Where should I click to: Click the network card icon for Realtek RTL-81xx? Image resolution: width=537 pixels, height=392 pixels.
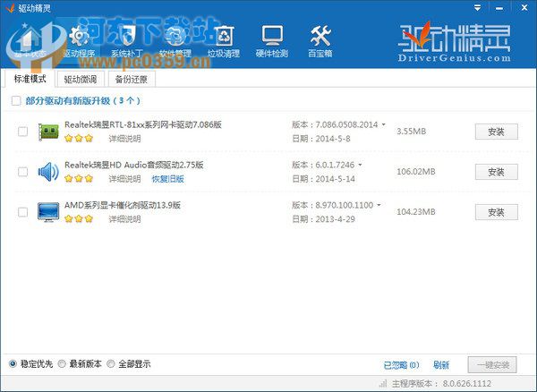[48, 132]
